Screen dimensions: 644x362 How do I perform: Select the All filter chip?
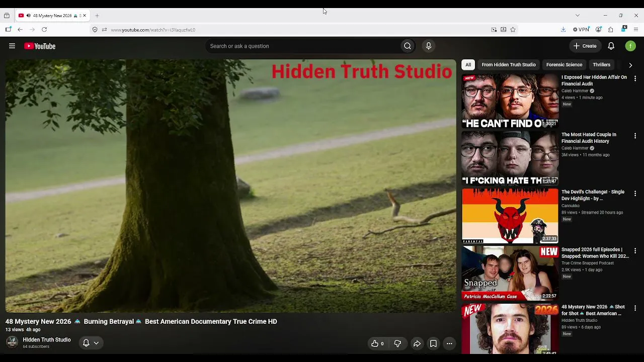pyautogui.click(x=468, y=65)
